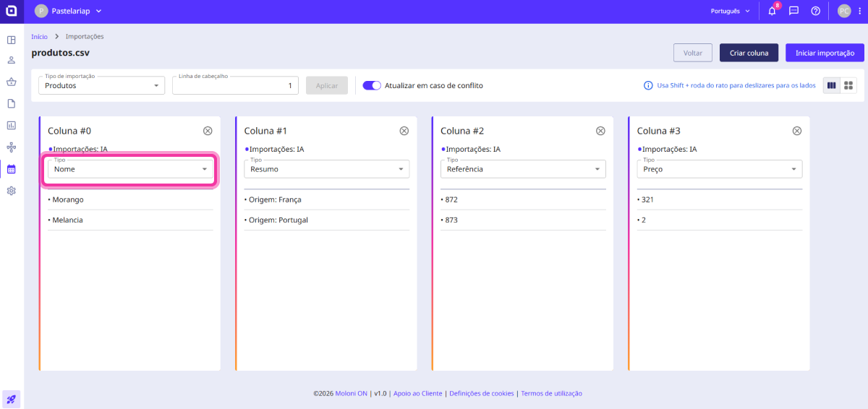This screenshot has height=409, width=868.
Task: Click the Voltar button
Action: pyautogui.click(x=693, y=53)
